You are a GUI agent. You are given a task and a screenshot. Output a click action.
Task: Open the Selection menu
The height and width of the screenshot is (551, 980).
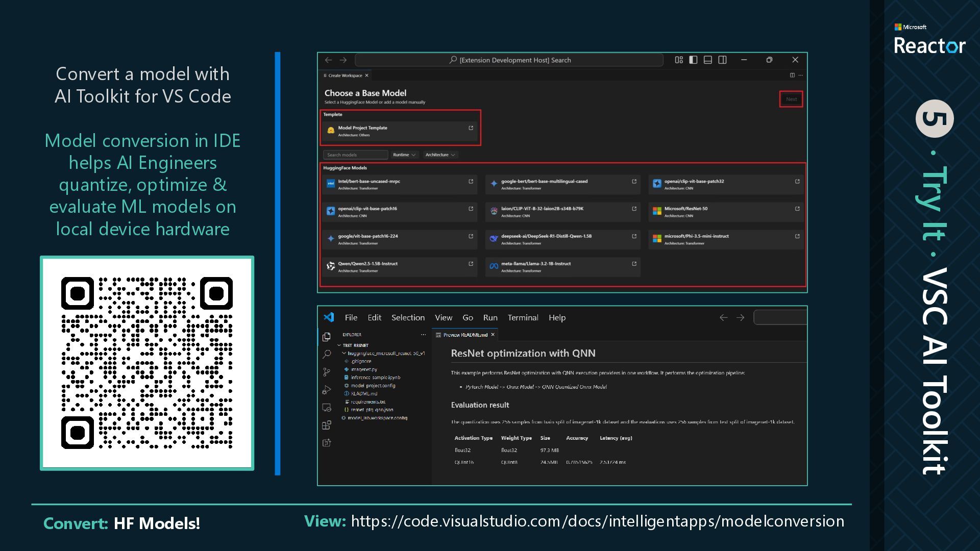click(408, 317)
